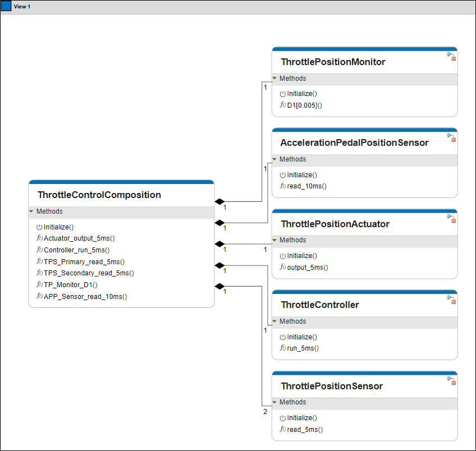Click the ThrottlePositionActuator component icon
This screenshot has width=476, height=451.
[451, 218]
